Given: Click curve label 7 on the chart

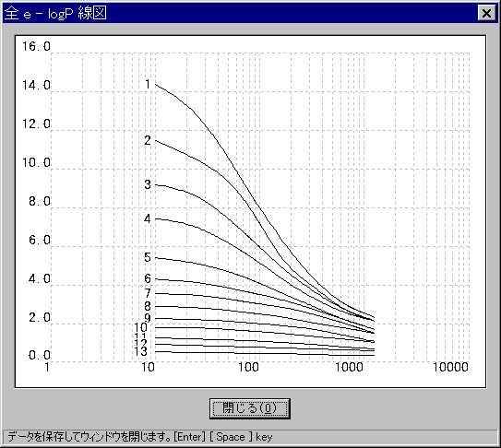Looking at the screenshot, I should [x=148, y=293].
